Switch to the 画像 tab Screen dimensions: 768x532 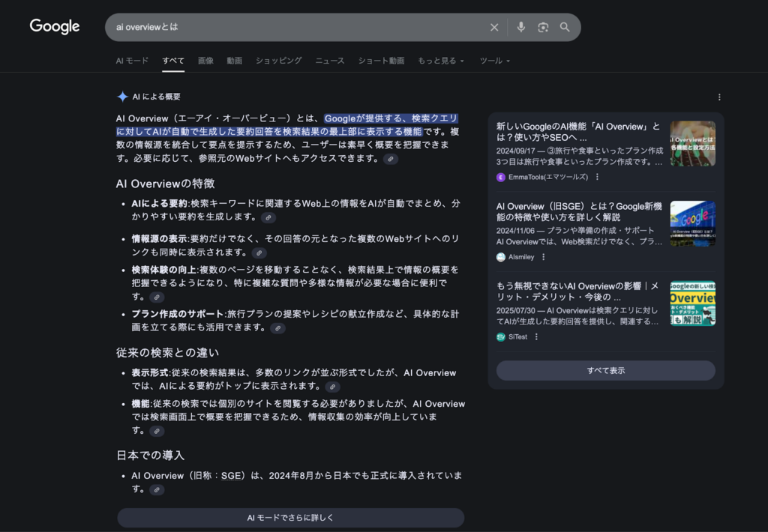click(205, 61)
